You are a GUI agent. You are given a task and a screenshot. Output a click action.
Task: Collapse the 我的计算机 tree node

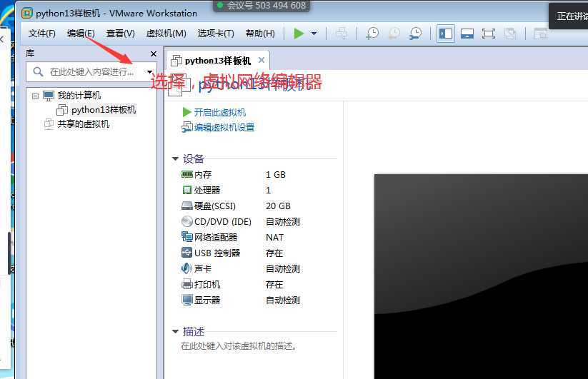[x=35, y=96]
